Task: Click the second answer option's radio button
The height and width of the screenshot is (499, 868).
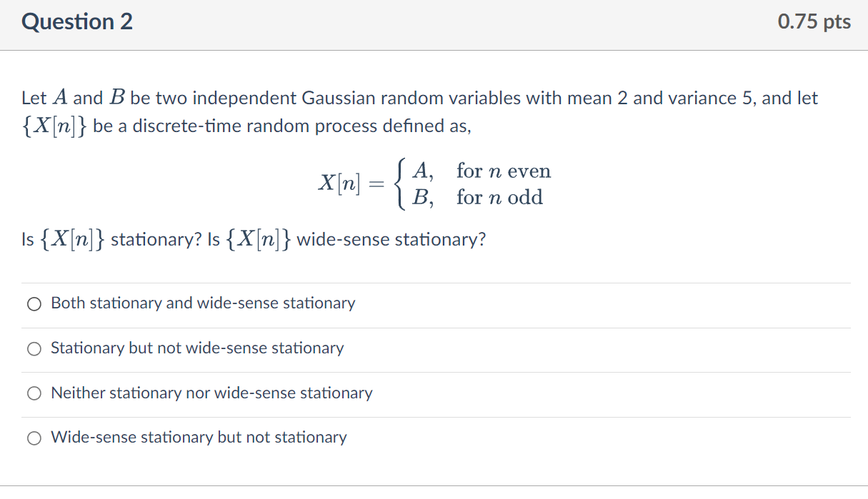Action: click(33, 348)
